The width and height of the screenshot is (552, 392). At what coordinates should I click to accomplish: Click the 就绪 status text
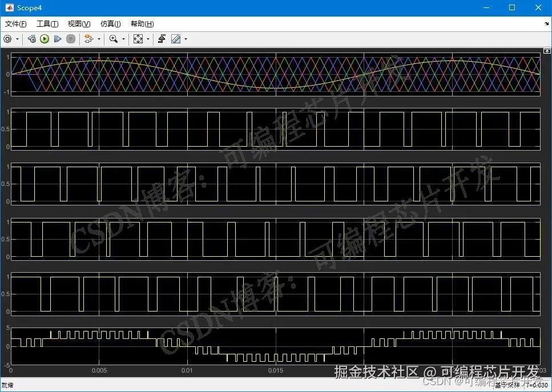[x=7, y=385]
